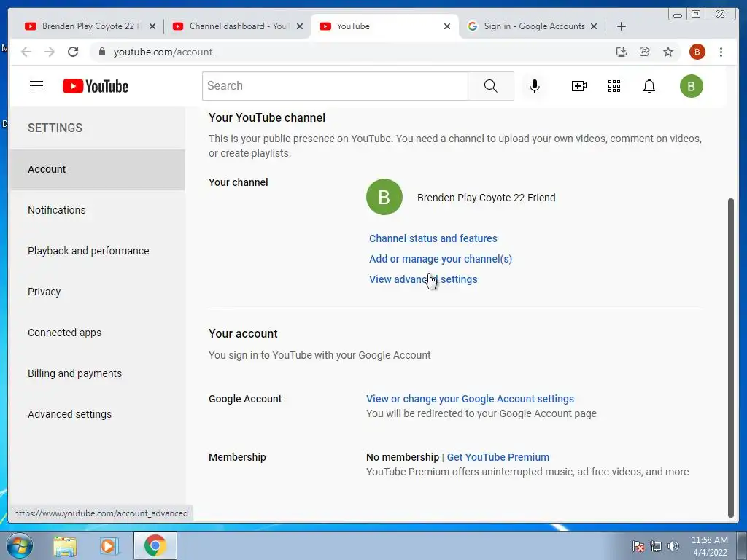Open Privacy settings

97,292
